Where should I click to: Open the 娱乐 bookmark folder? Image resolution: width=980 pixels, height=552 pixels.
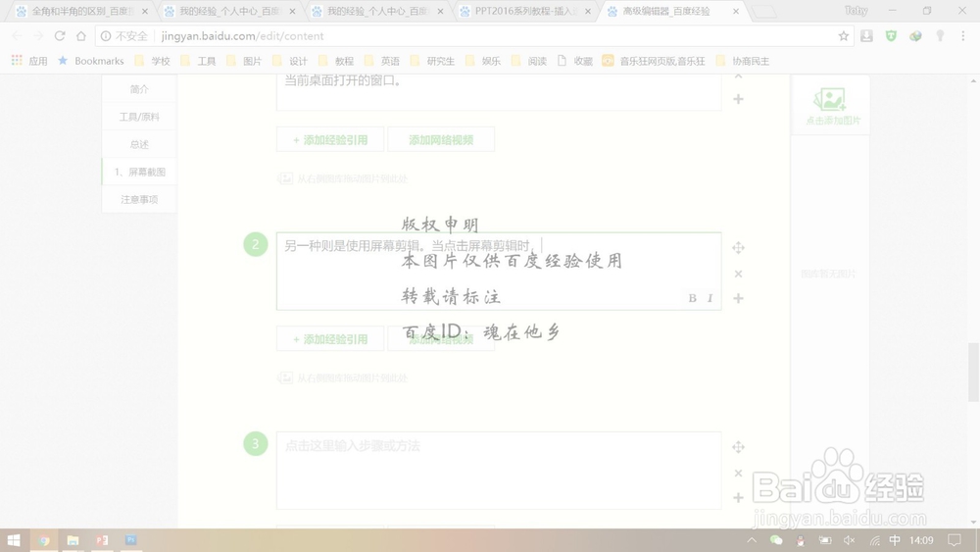click(483, 61)
